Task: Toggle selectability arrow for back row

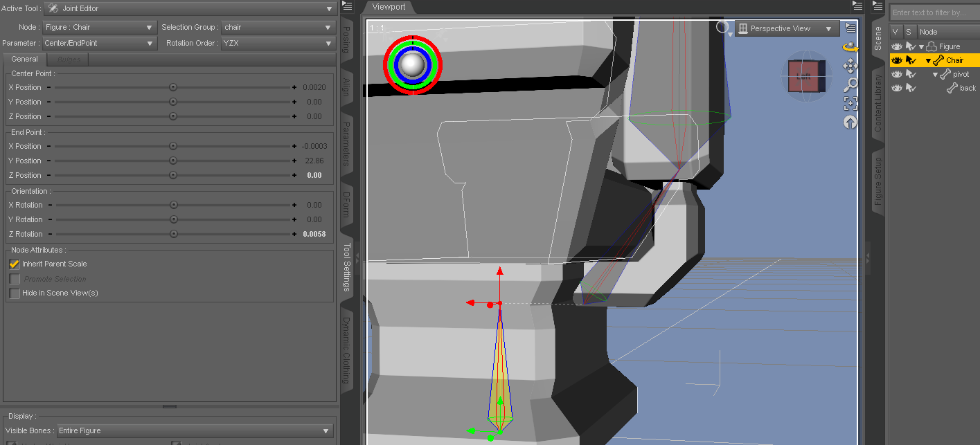Action: click(911, 88)
